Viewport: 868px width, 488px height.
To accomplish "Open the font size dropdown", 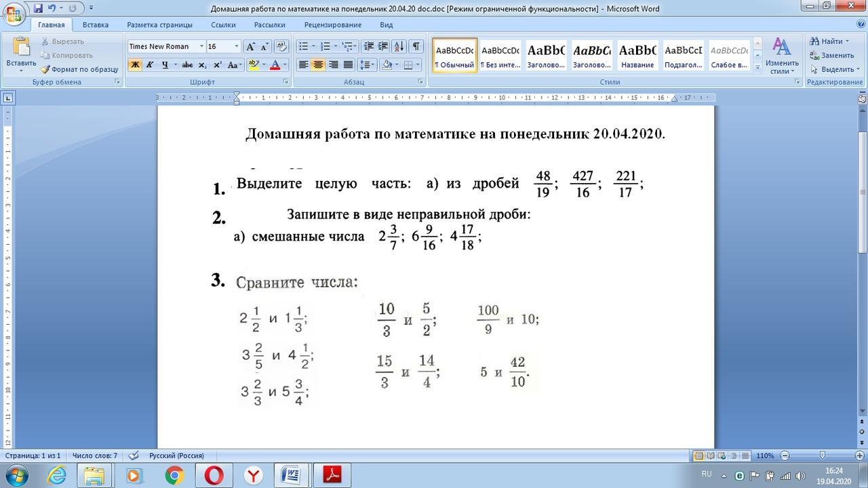I will pyautogui.click(x=237, y=47).
